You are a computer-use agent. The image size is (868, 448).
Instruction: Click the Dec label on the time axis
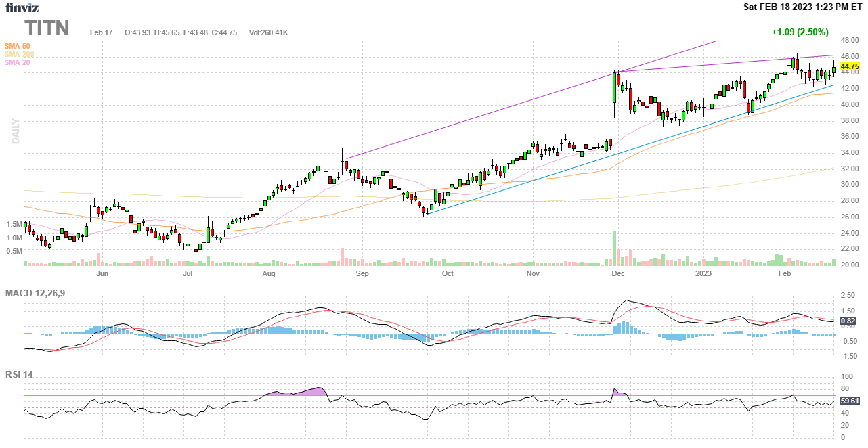pos(617,274)
